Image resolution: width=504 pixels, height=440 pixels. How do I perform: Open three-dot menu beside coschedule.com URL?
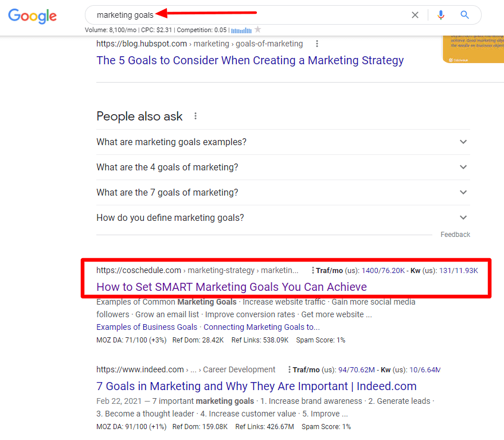[312, 271]
